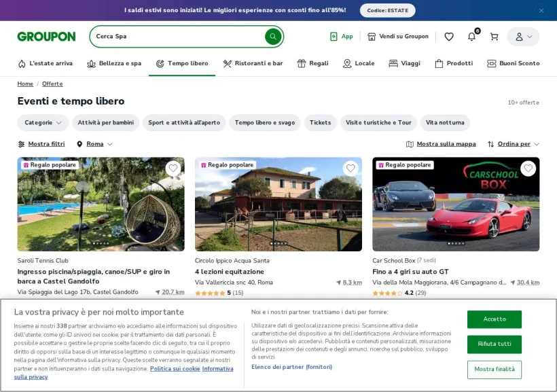The image size is (557, 392).
Task: Filter by Visite turistiche e Tour
Action: pyautogui.click(x=378, y=122)
